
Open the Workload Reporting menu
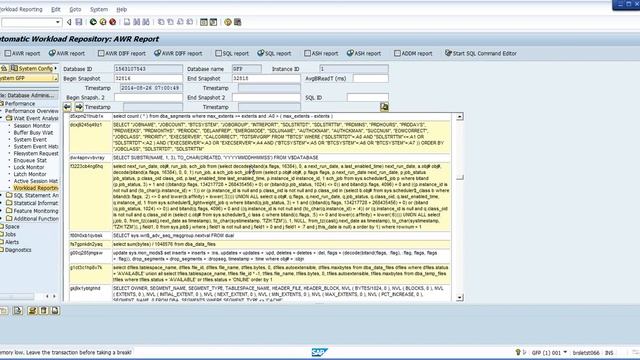pos(21,9)
